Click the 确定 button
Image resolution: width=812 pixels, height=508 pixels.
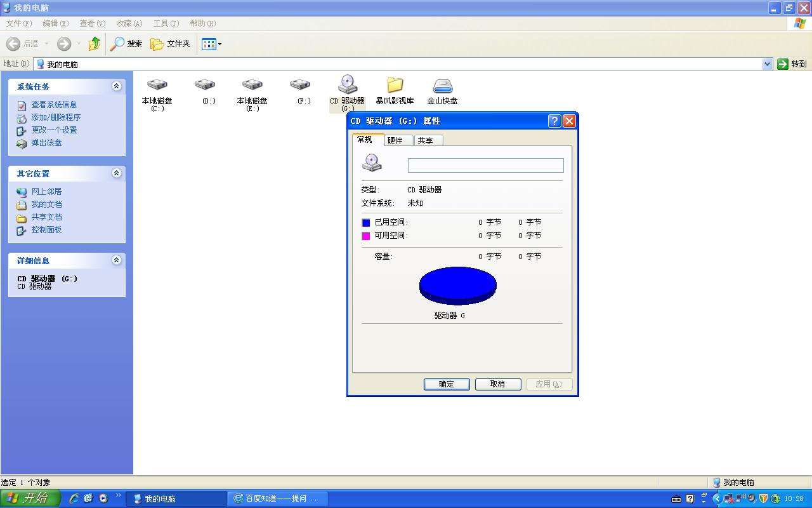pos(447,384)
